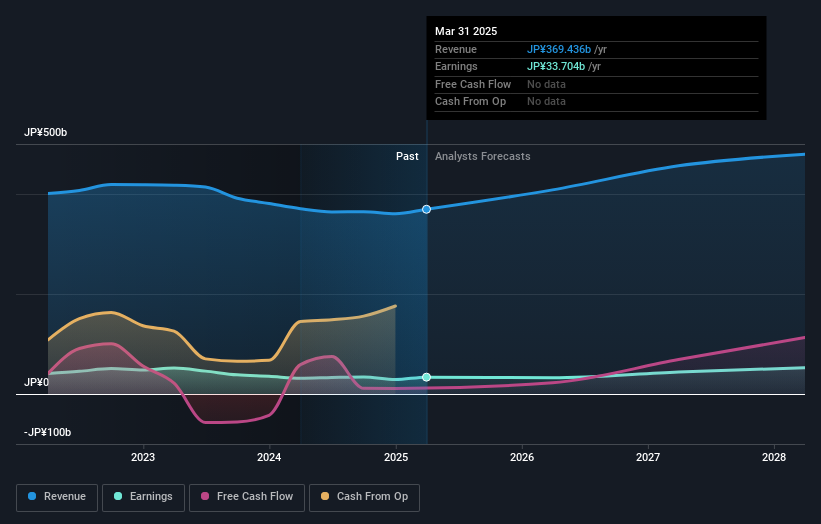Select the revenue data point marker on chart
The image size is (821, 524).
(x=427, y=209)
